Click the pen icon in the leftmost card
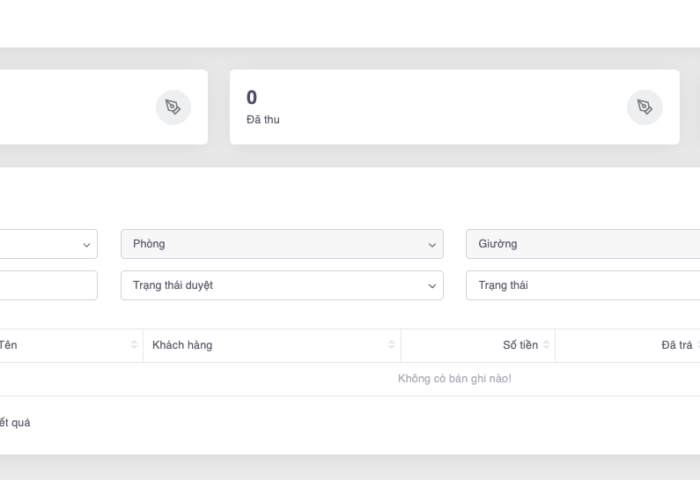 pyautogui.click(x=173, y=107)
